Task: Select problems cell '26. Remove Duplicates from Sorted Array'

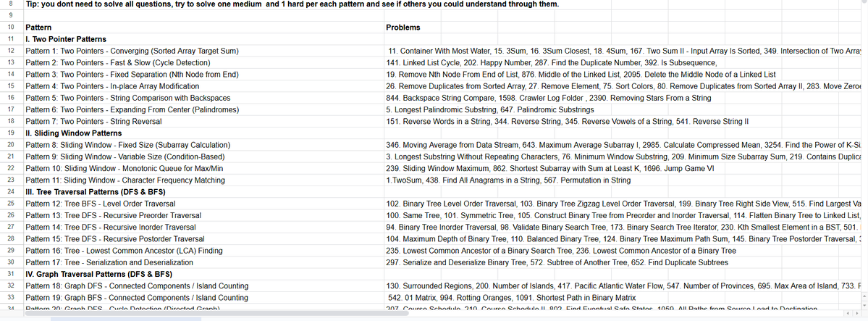Action: pyautogui.click(x=623, y=86)
